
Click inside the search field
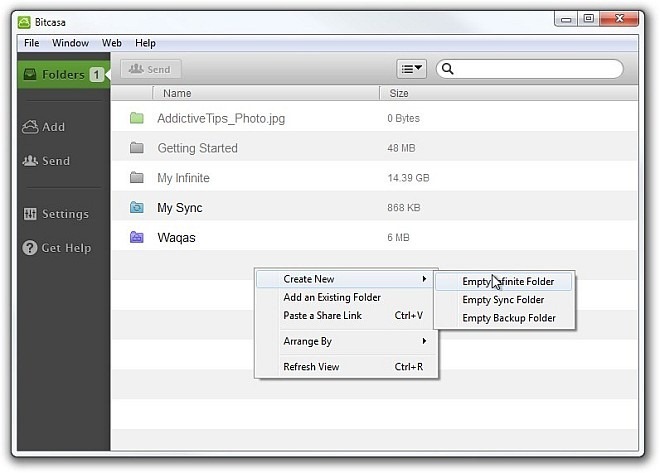tap(530, 69)
